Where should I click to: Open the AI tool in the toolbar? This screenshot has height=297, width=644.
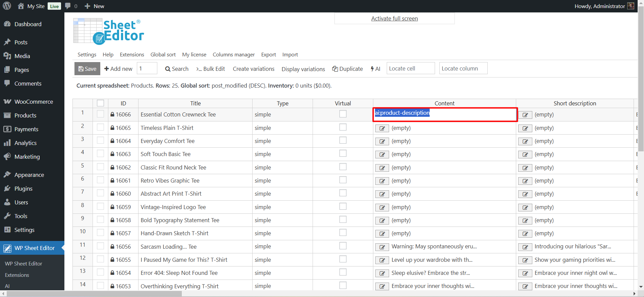(x=375, y=68)
